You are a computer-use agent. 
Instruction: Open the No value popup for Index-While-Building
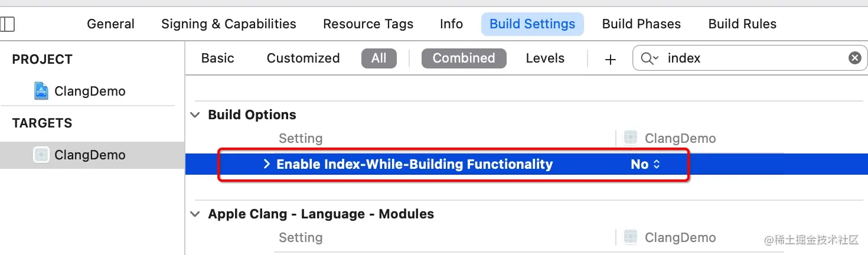pos(645,164)
